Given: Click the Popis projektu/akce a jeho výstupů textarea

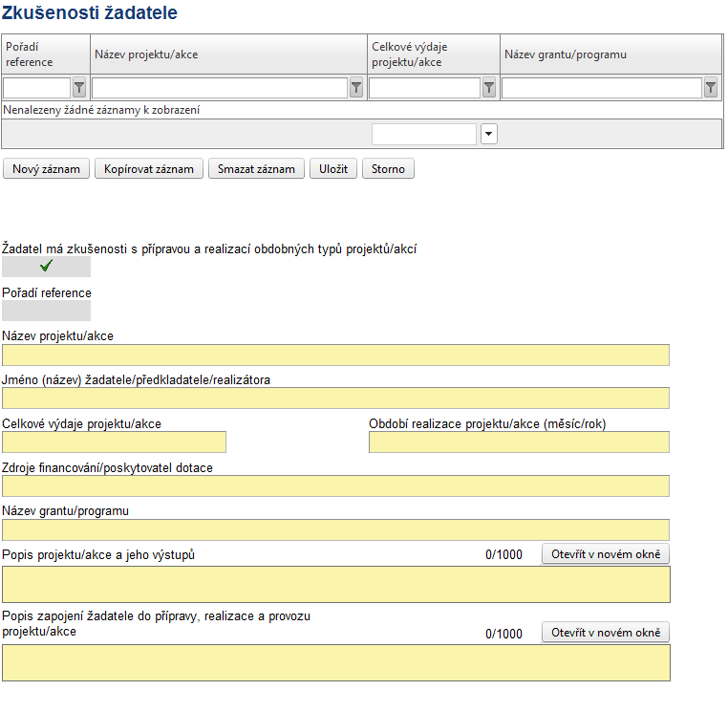Looking at the screenshot, I should pos(336,584).
